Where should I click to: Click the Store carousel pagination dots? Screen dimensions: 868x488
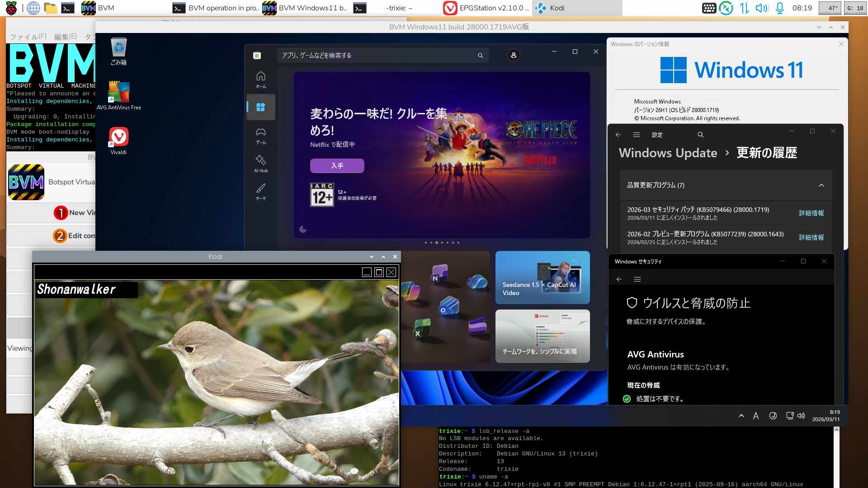[442, 243]
